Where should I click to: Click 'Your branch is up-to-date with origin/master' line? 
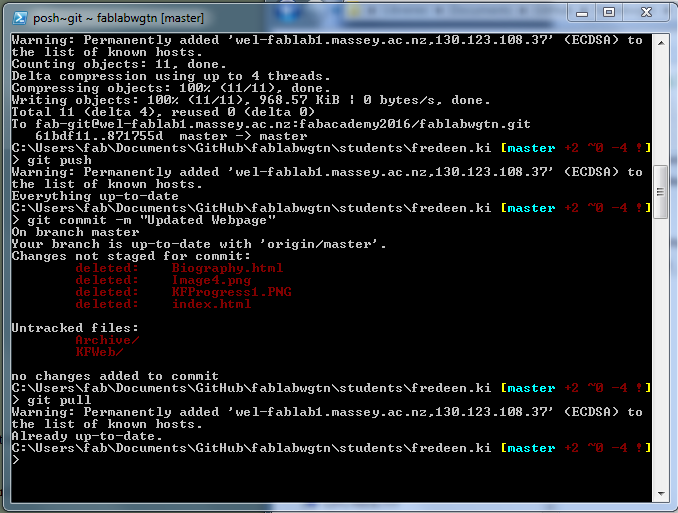pos(199,244)
